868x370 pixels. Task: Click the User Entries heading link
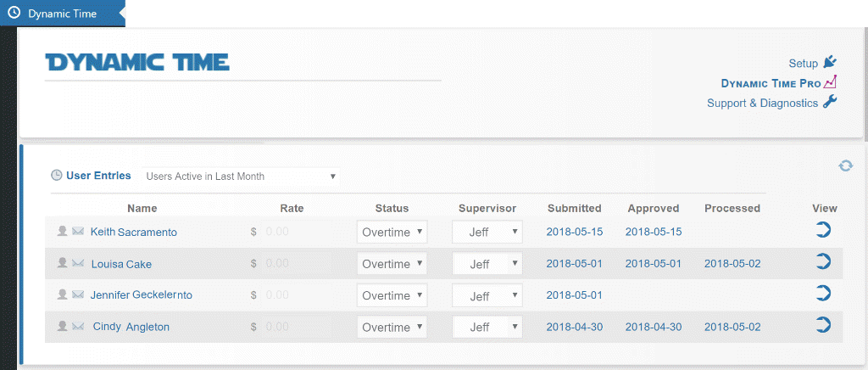98,176
